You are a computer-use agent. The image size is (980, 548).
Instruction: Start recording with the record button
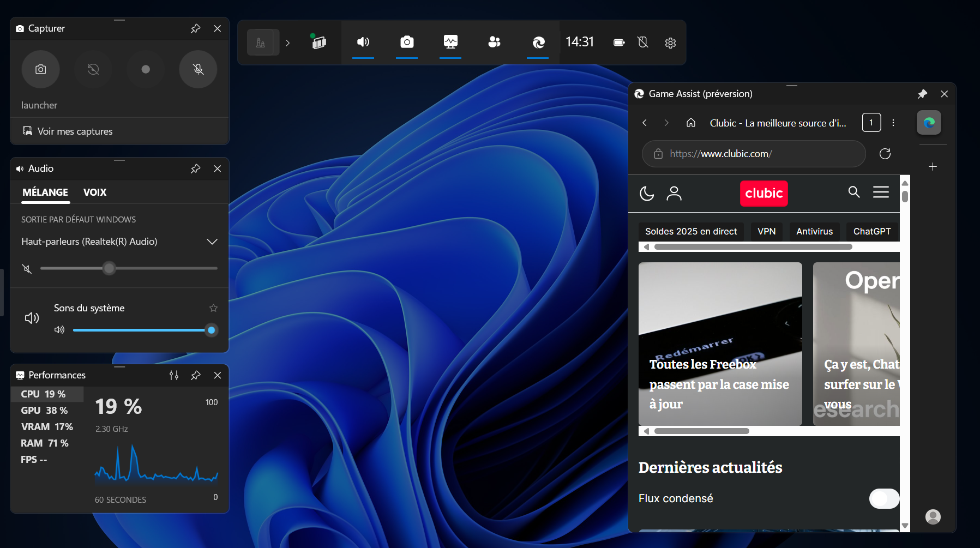(146, 69)
